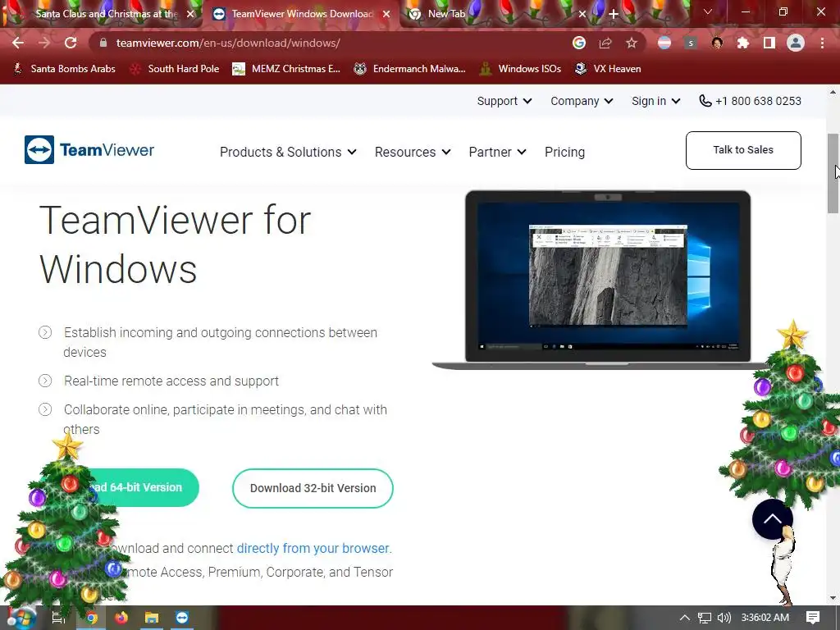Open Santa Bombs Arabs bookmark
Viewport: 840px width, 630px height.
[x=64, y=69]
